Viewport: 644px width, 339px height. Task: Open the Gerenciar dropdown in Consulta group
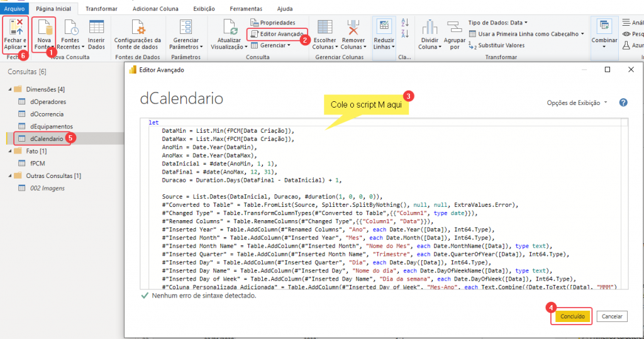tap(274, 45)
